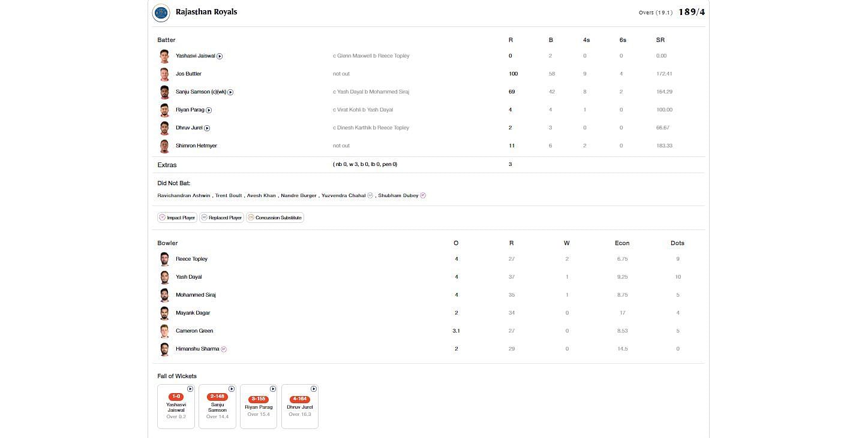Image resolution: width=868 pixels, height=438 pixels.
Task: Play video on 3-155 Riyan Parag card
Action: click(273, 389)
